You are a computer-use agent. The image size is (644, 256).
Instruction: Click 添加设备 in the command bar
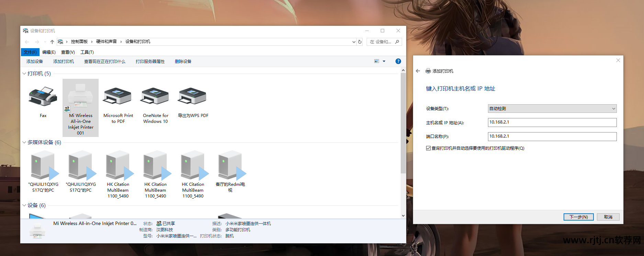[x=35, y=62]
